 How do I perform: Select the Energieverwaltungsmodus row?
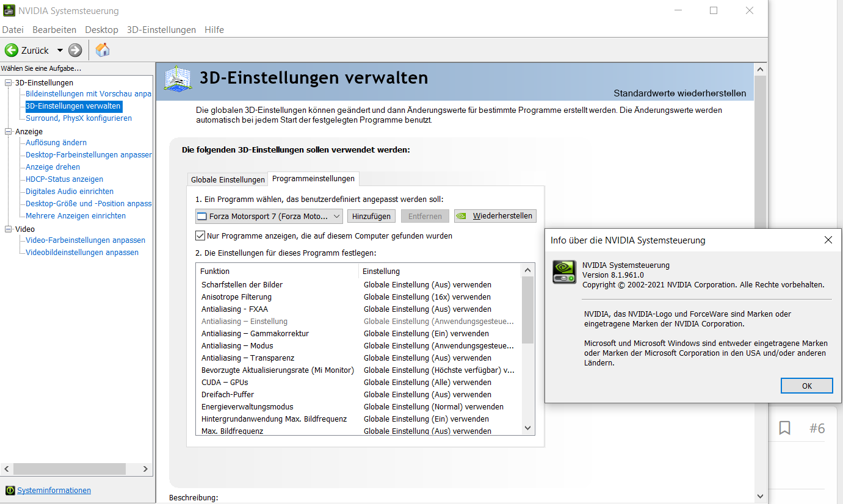pyautogui.click(x=358, y=407)
